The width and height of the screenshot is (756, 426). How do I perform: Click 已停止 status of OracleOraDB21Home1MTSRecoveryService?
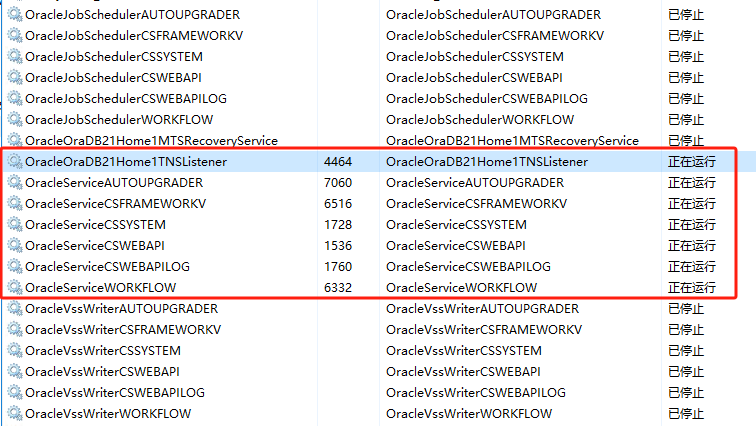(686, 140)
